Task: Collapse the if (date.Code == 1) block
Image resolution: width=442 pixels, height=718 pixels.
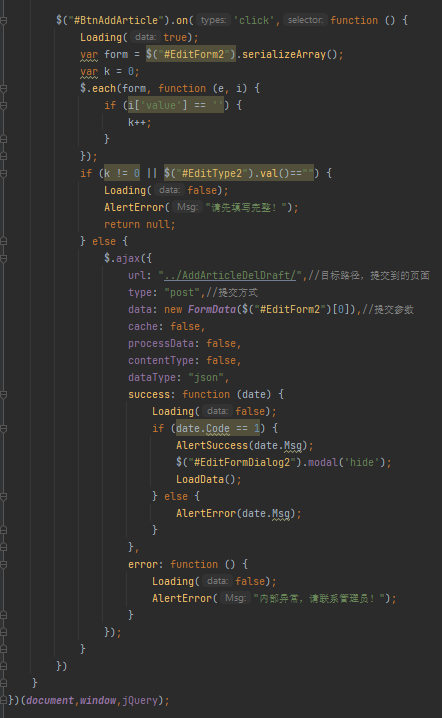Action: pyautogui.click(x=4, y=429)
